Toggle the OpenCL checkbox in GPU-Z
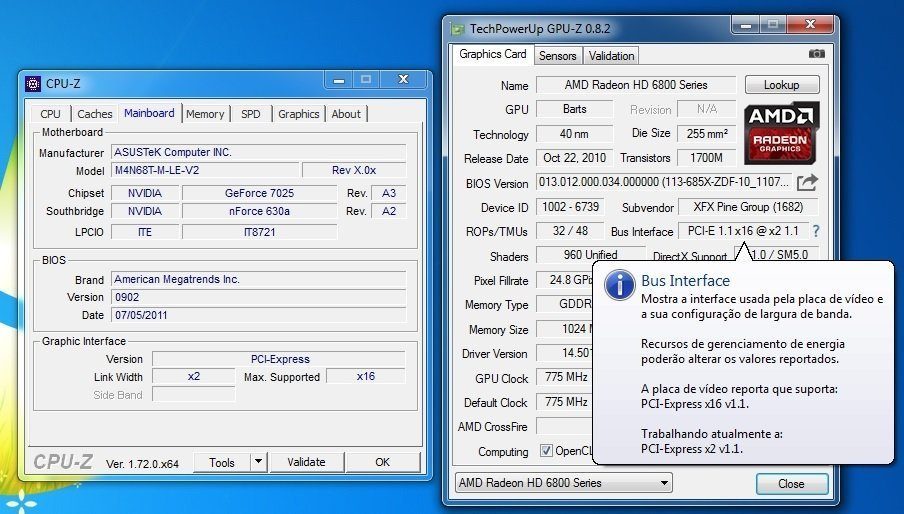The height and width of the screenshot is (514, 904). point(546,451)
